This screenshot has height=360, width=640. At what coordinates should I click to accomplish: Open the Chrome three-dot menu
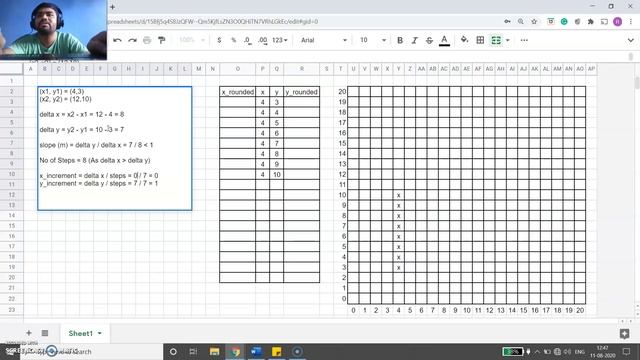click(631, 22)
